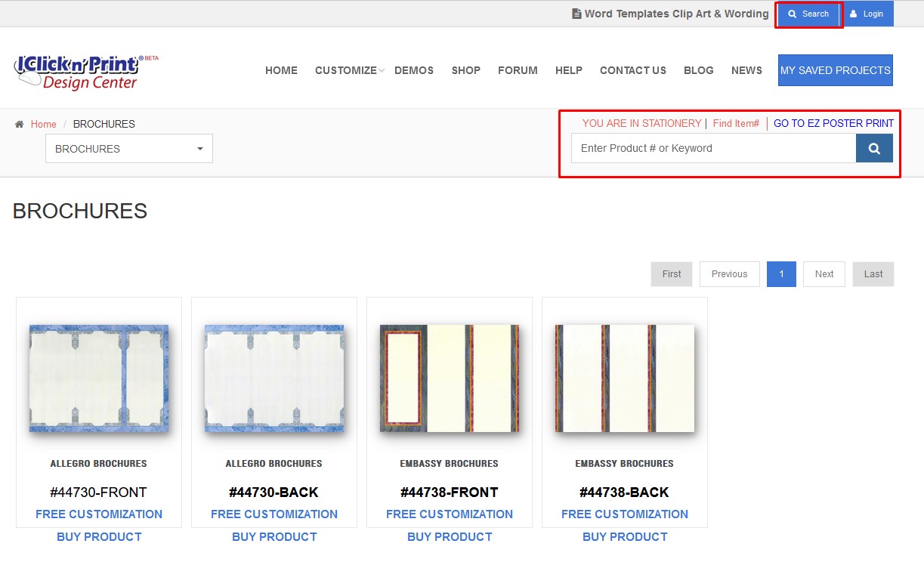Click the Enter Product # or Keyword field

click(x=710, y=148)
